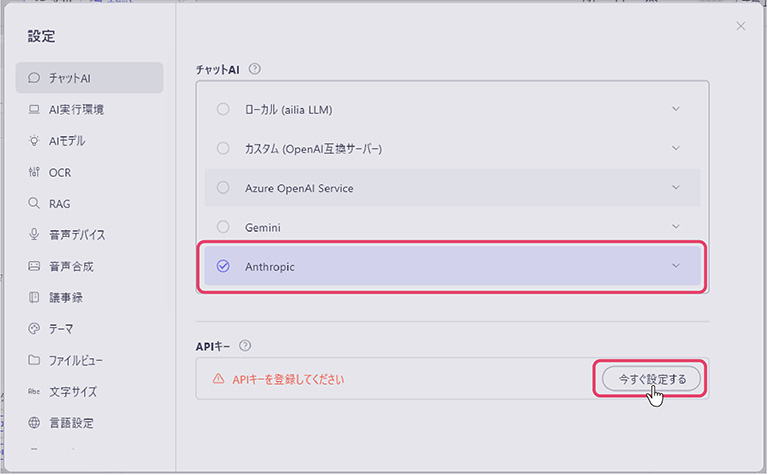Expand the Azure OpenAI Service chevron
The height and width of the screenshot is (474, 767).
coord(676,187)
